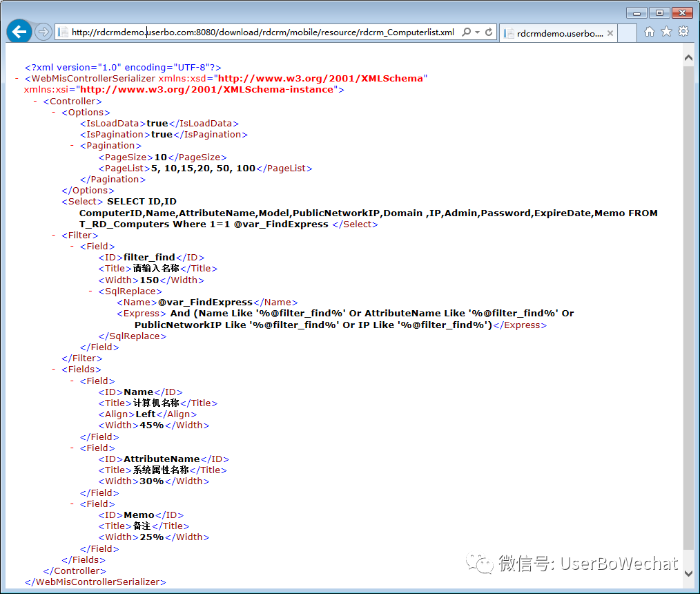The width and height of the screenshot is (700, 594).
Task: Collapse the Field node containing Name ID
Action: [72, 381]
